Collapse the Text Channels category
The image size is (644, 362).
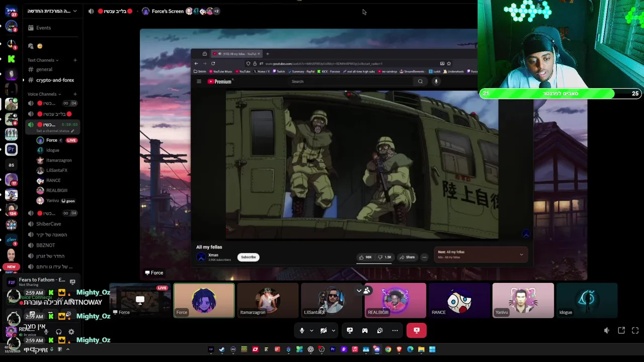click(x=43, y=60)
